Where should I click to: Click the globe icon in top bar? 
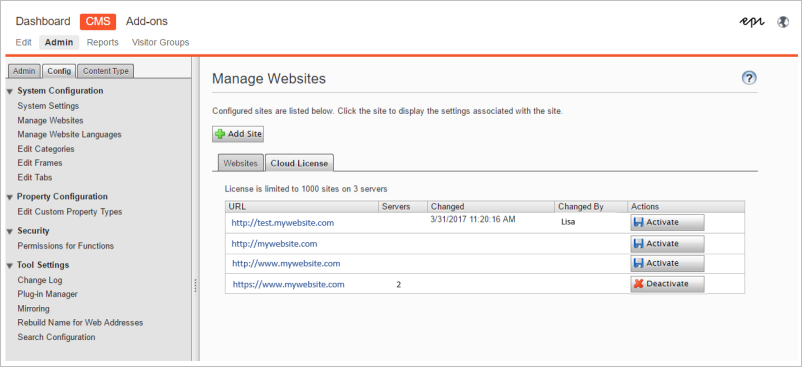783,22
